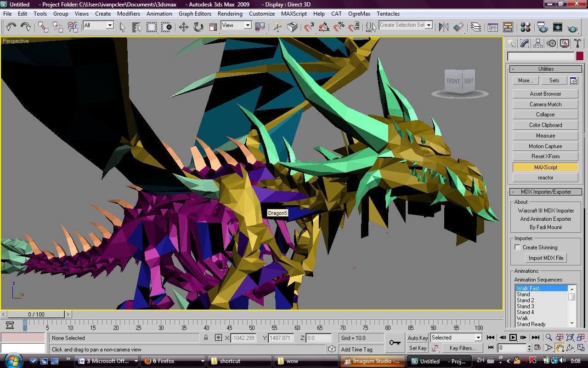Toggle the Selection Lock padlock
Screen dimensions: 588x368
point(206,338)
